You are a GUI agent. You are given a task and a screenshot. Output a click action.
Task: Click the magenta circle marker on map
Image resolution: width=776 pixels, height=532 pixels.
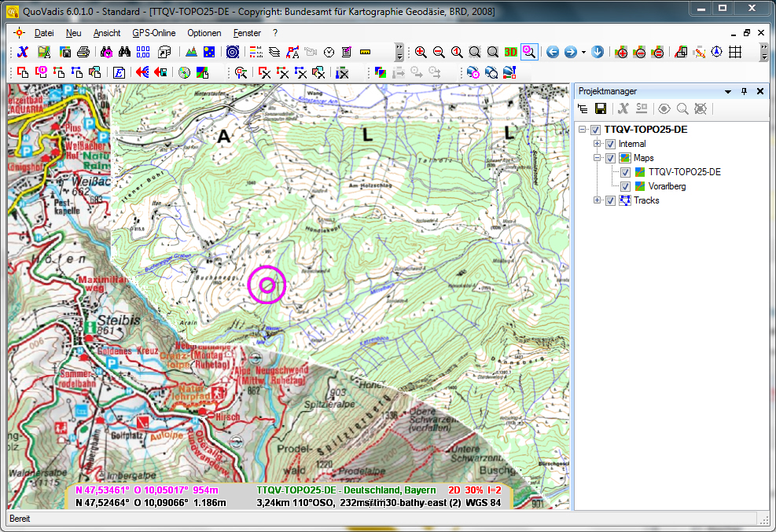coord(267,284)
